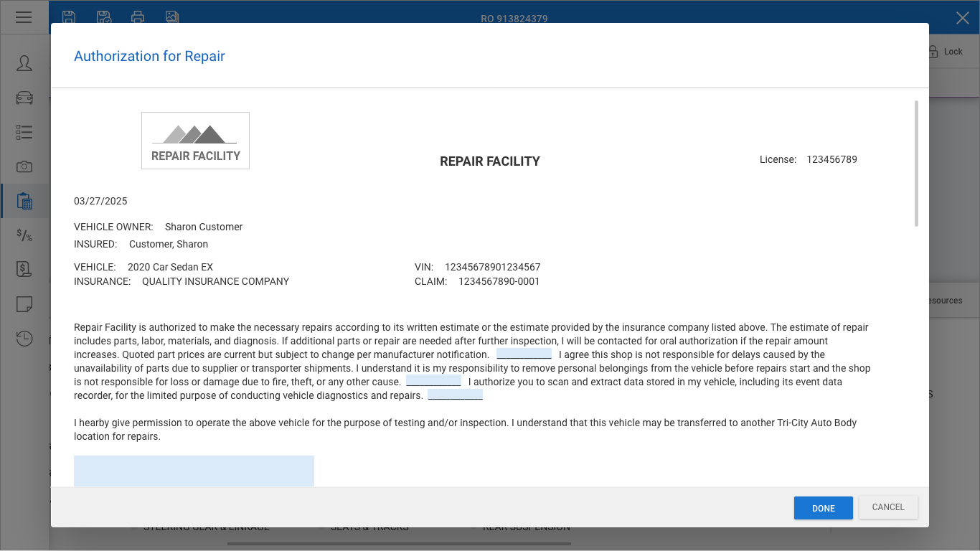The image size is (980, 551).
Task: Click the VIN value 12345678901234567
Action: click(x=493, y=267)
